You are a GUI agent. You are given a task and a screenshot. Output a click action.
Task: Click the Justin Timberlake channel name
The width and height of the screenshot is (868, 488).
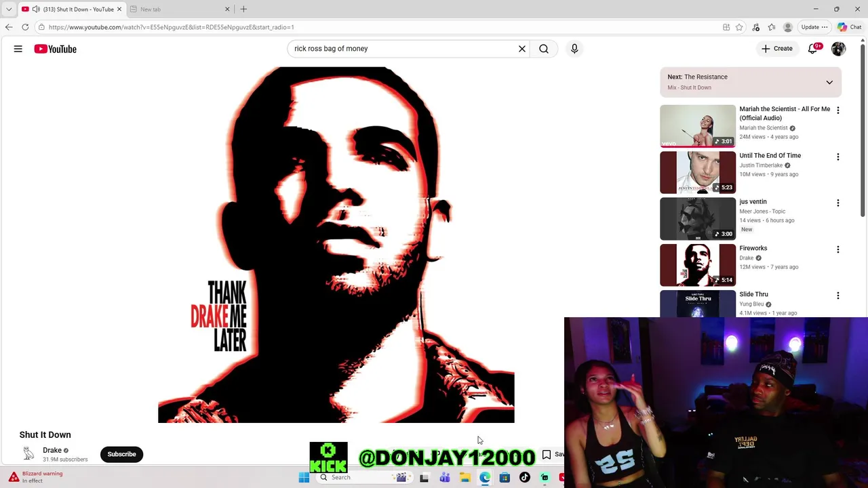pyautogui.click(x=761, y=165)
